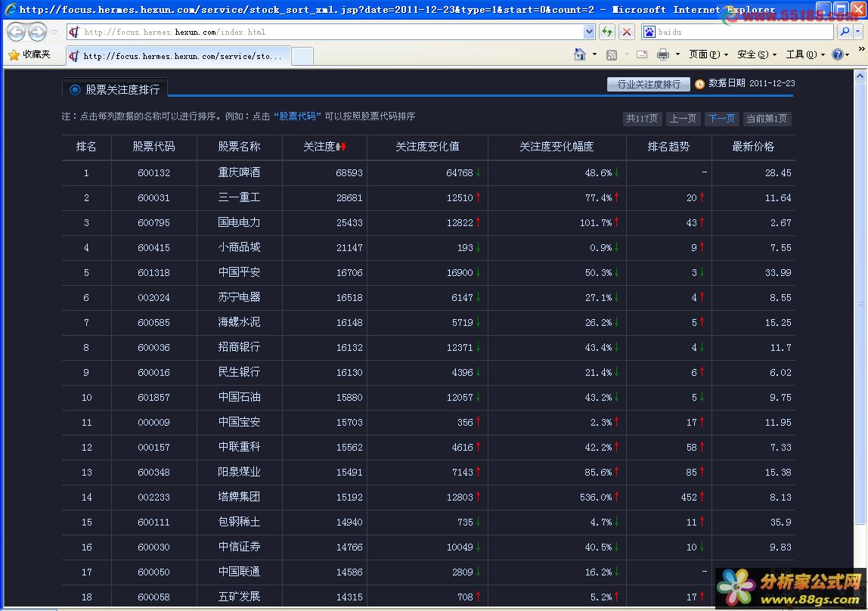Viewport: 868px width, 611px height.
Task: Click the 股票代码 link in the note
Action: pos(297,116)
